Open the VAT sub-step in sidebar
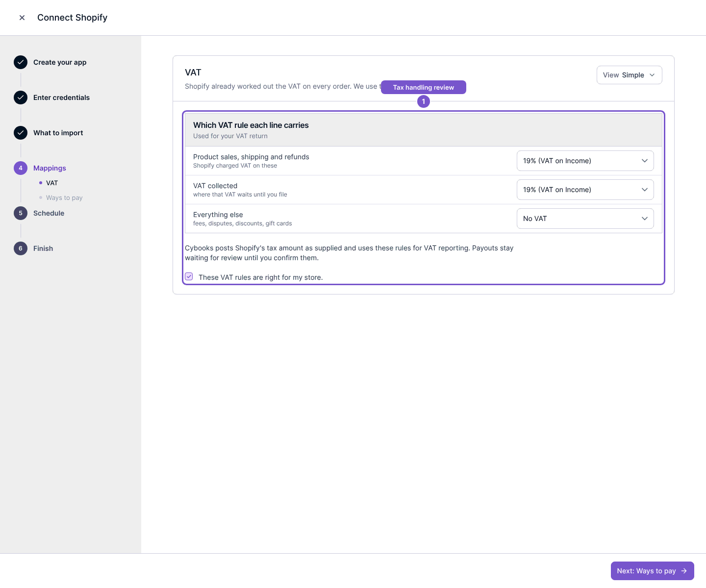Viewport: 706px width, 588px height. click(x=52, y=183)
